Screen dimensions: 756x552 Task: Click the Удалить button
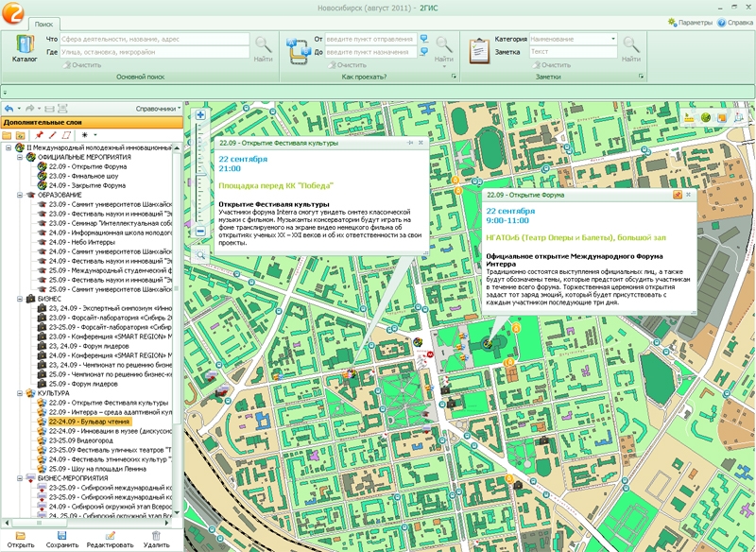point(156,540)
